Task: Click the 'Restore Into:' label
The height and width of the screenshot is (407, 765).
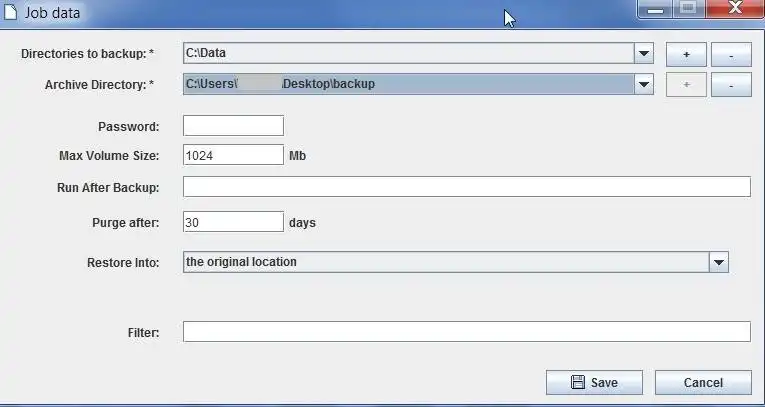Action: point(123,263)
